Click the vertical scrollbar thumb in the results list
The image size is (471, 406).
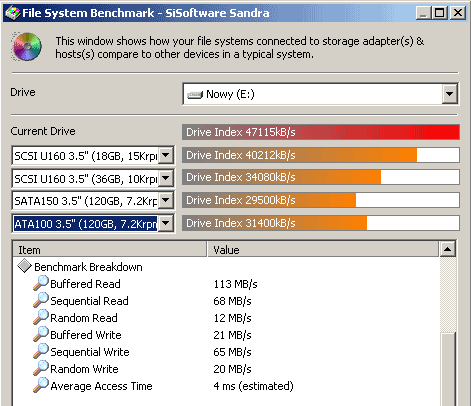pyautogui.click(x=448, y=368)
